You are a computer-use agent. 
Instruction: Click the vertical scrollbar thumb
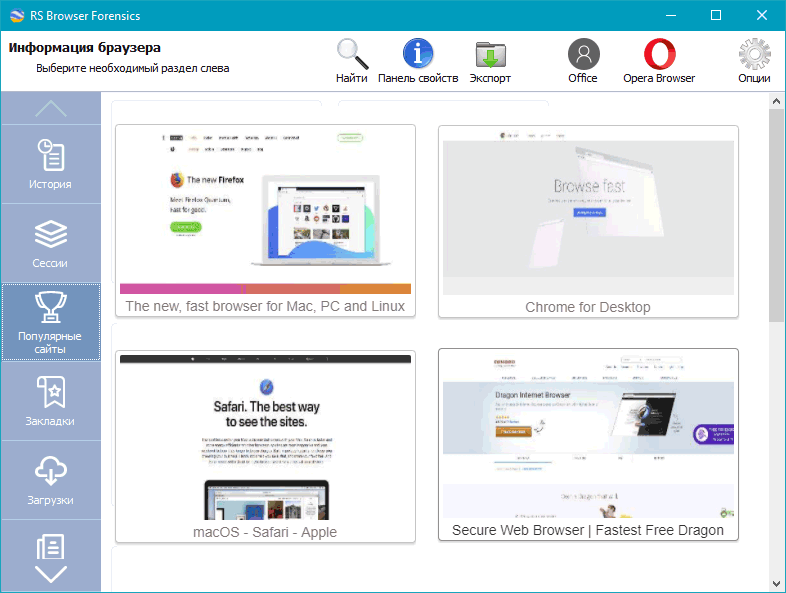[776, 216]
